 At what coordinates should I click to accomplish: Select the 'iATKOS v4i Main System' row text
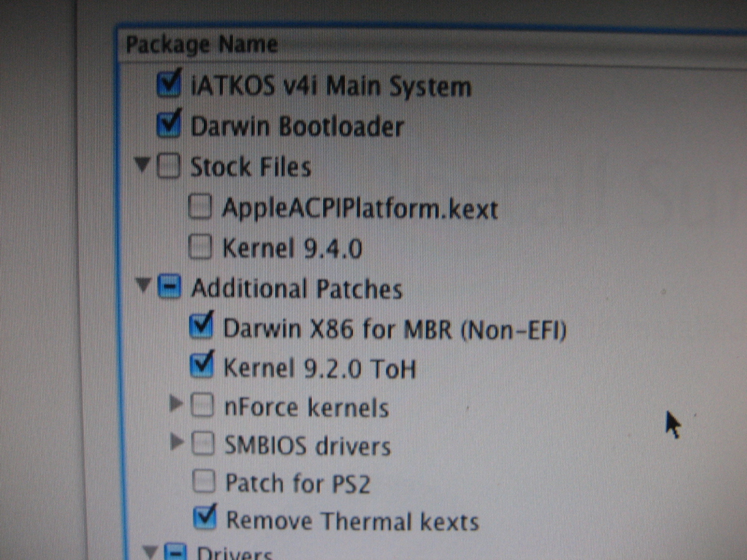click(331, 87)
